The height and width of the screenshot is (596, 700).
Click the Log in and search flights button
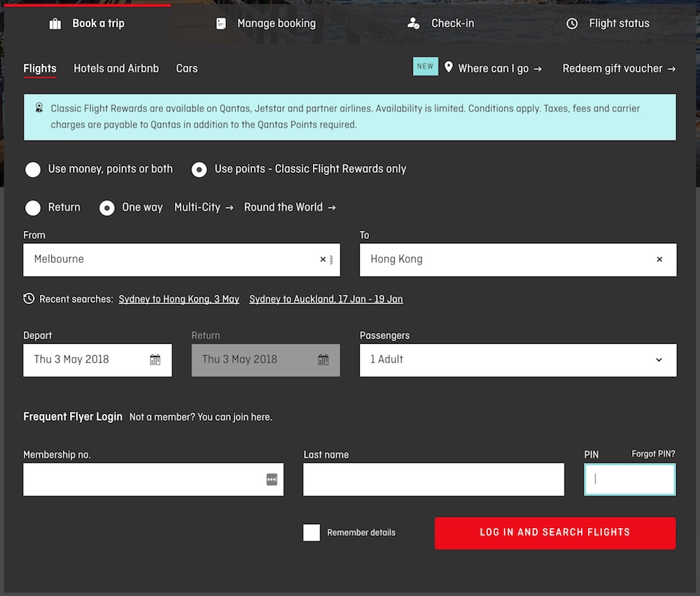(555, 533)
